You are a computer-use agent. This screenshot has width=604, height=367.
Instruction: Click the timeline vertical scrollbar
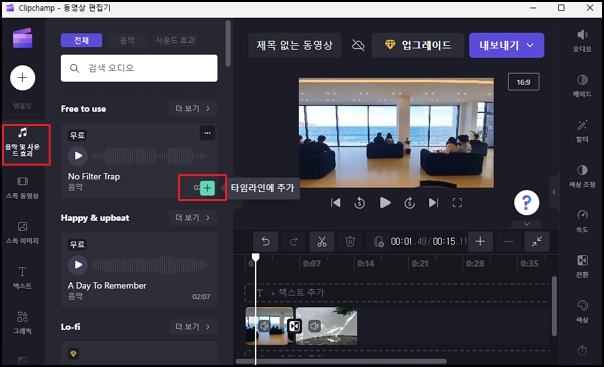(x=554, y=306)
